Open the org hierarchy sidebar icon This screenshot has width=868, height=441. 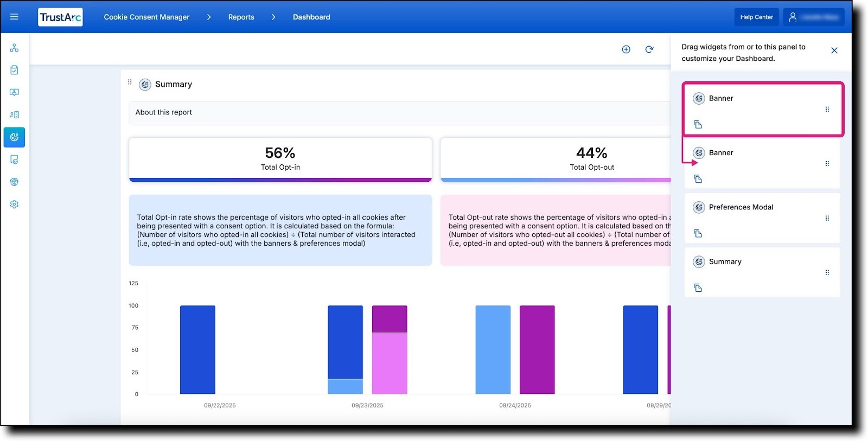coord(14,48)
